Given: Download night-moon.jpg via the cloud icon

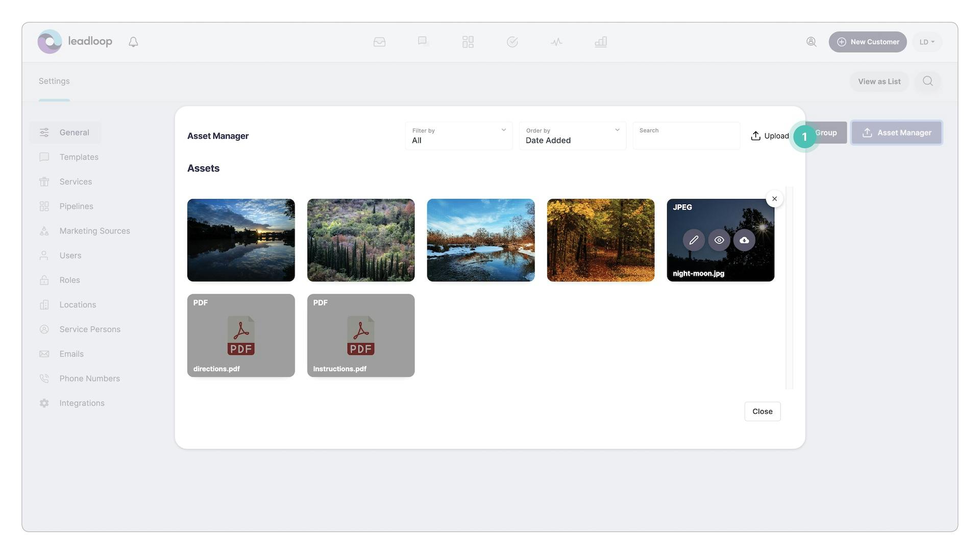Looking at the screenshot, I should (x=744, y=240).
